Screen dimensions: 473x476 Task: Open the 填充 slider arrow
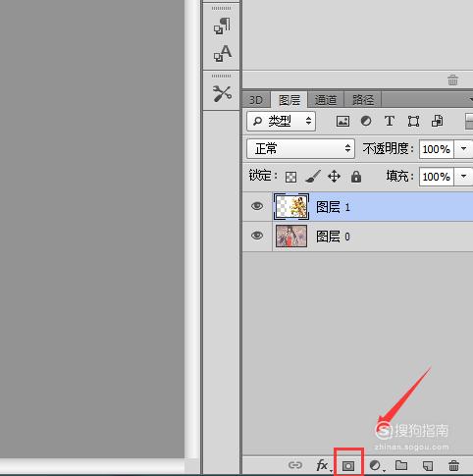(x=463, y=177)
